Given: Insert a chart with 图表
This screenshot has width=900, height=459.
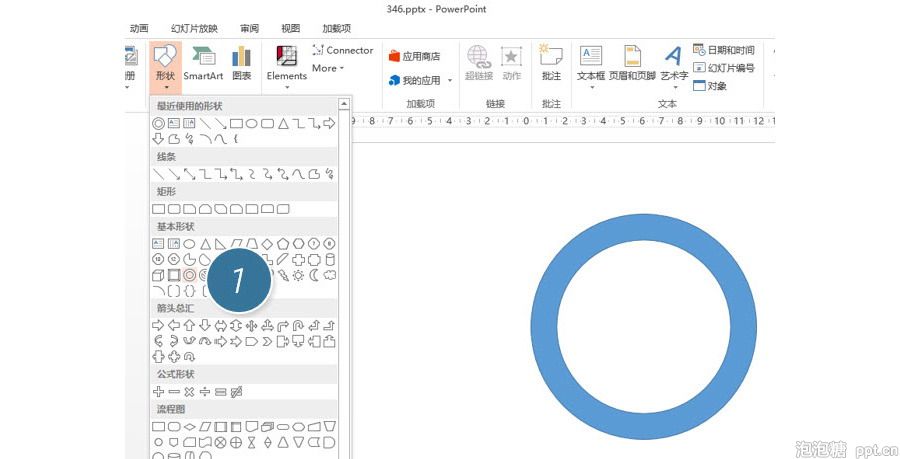Looking at the screenshot, I should click(x=242, y=63).
